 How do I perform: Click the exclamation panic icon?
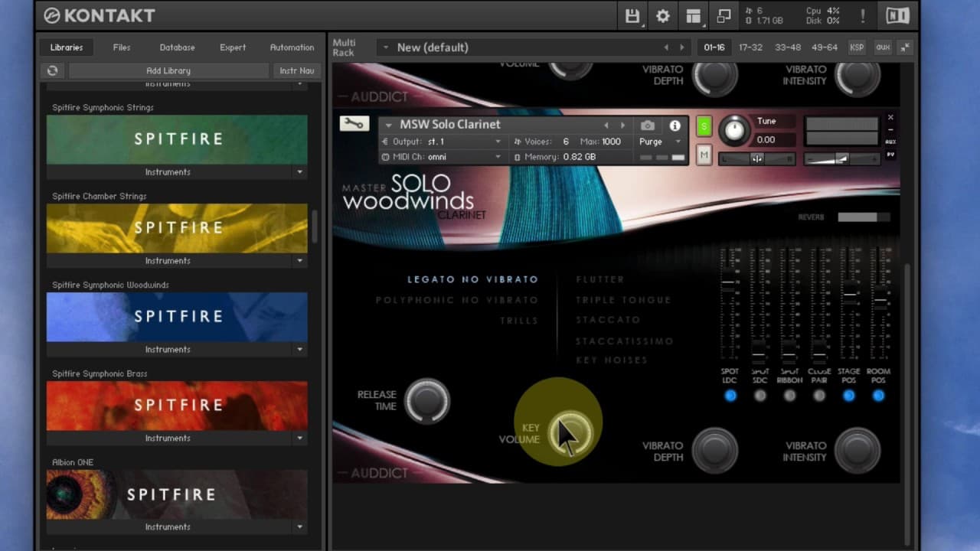pyautogui.click(x=863, y=16)
